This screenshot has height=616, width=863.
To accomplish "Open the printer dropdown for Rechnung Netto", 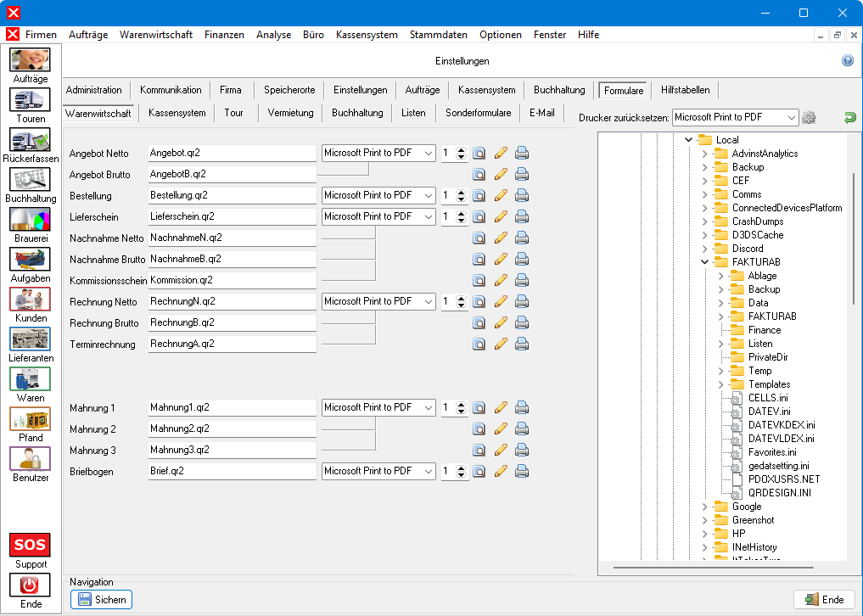I will point(427,301).
